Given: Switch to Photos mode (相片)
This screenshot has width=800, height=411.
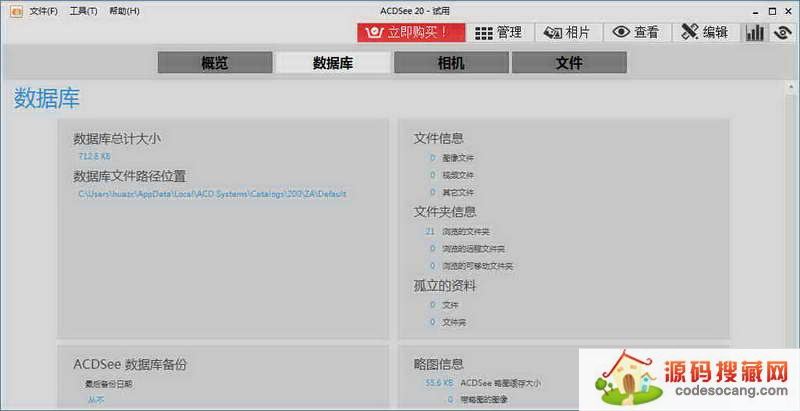Looking at the screenshot, I should pyautogui.click(x=566, y=32).
